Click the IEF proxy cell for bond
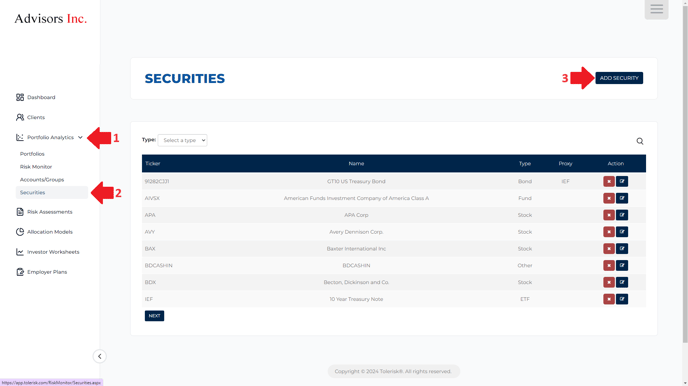This screenshot has height=386, width=688. coord(565,181)
